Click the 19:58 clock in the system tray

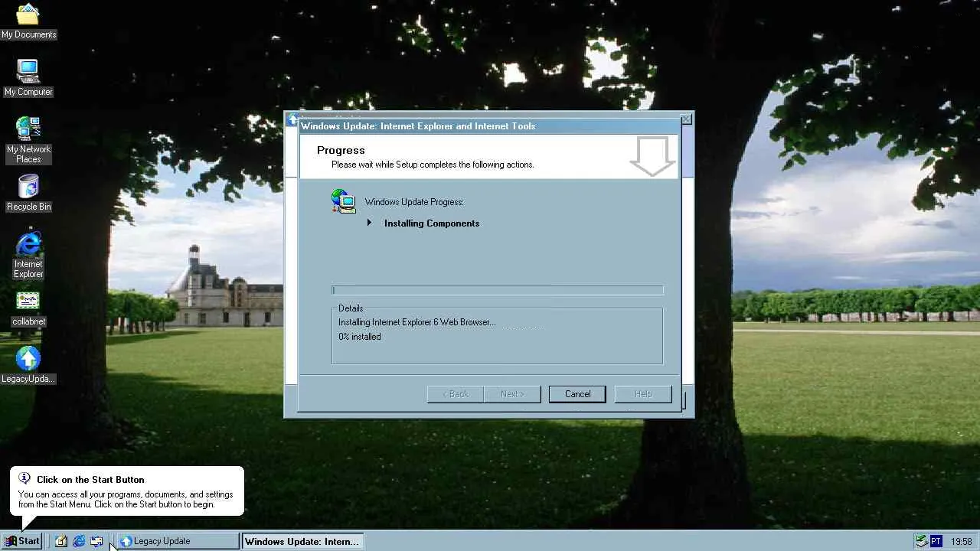962,541
